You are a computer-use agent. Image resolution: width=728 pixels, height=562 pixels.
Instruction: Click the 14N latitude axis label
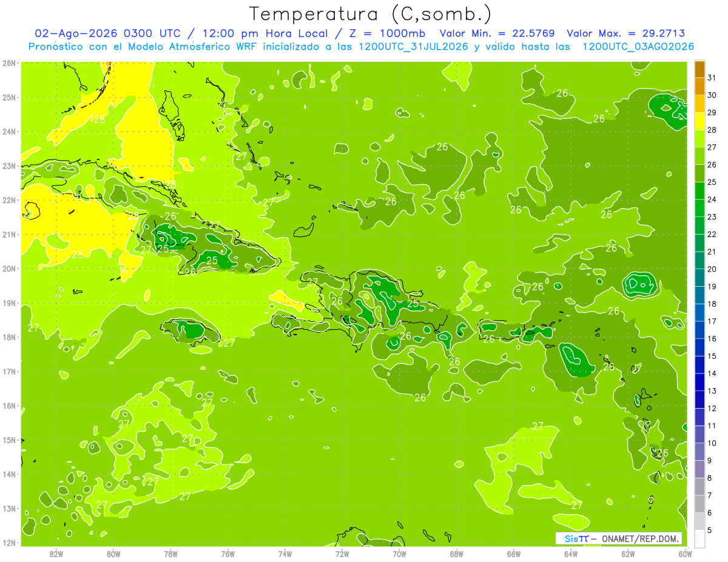[x=9, y=474]
